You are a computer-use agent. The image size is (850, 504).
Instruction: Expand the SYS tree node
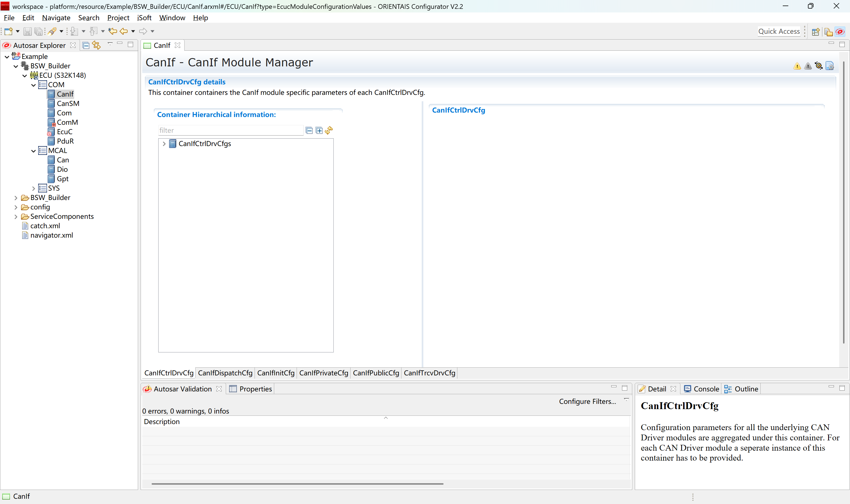[33, 188]
